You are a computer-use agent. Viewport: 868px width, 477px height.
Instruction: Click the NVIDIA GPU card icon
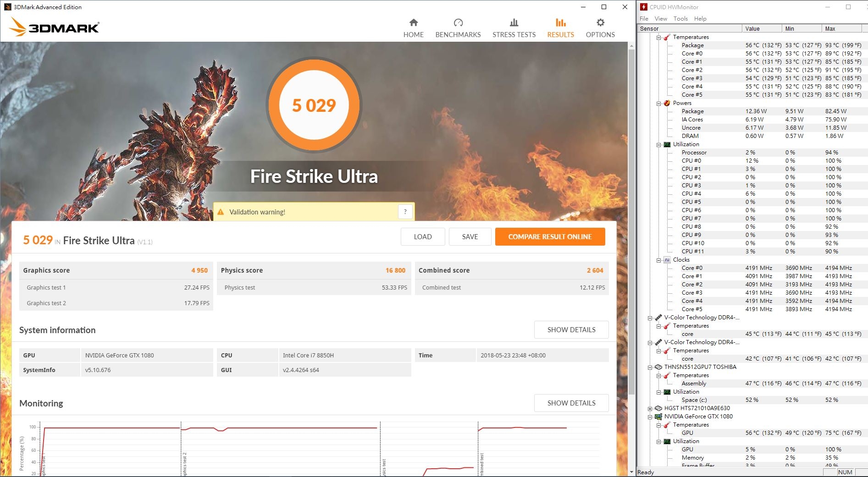click(658, 417)
